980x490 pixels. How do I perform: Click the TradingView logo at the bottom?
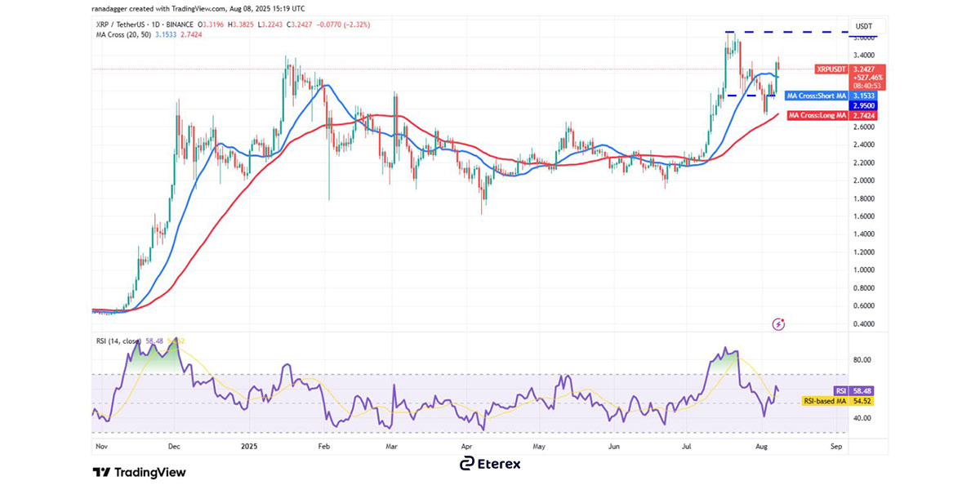(x=139, y=472)
